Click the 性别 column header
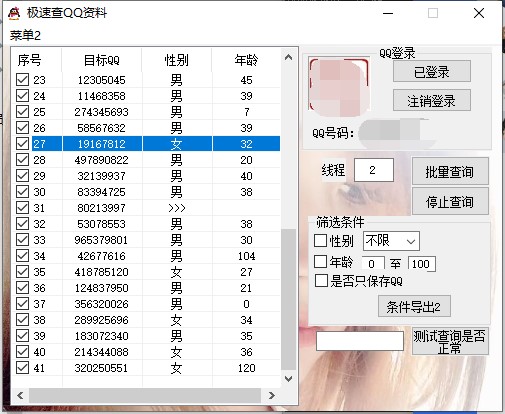 (177, 60)
